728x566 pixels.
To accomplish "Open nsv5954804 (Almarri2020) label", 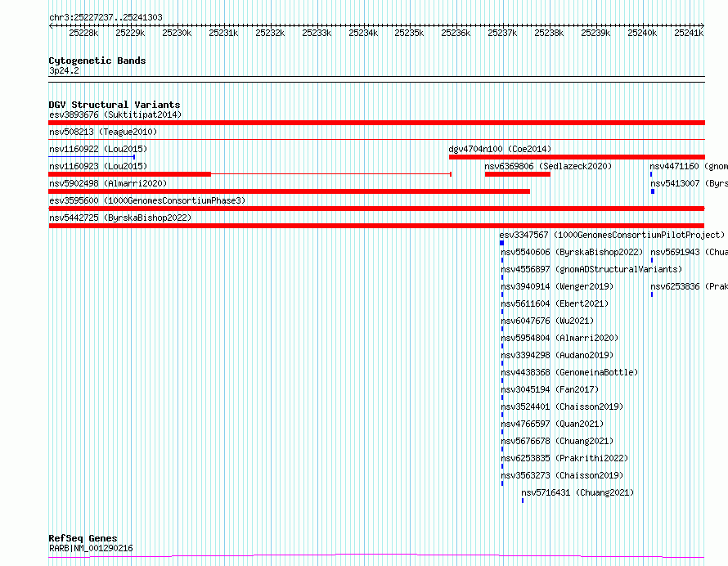I will click(x=559, y=338).
